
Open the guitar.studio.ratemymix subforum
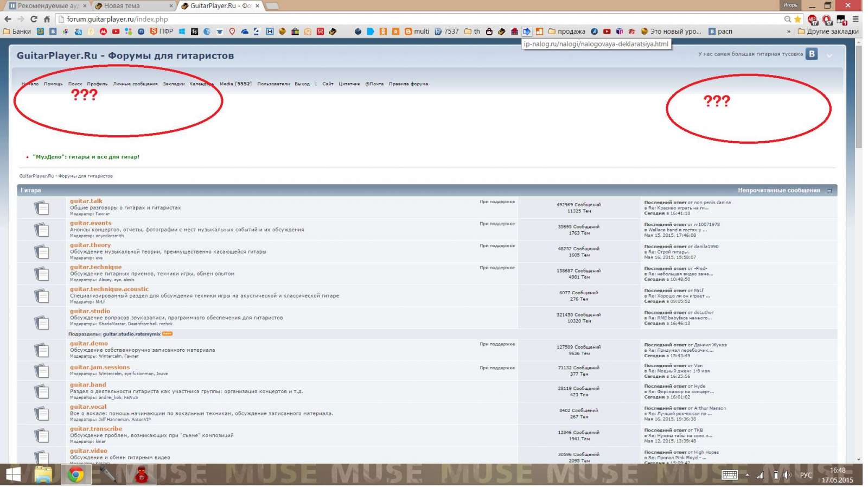pyautogui.click(x=132, y=334)
